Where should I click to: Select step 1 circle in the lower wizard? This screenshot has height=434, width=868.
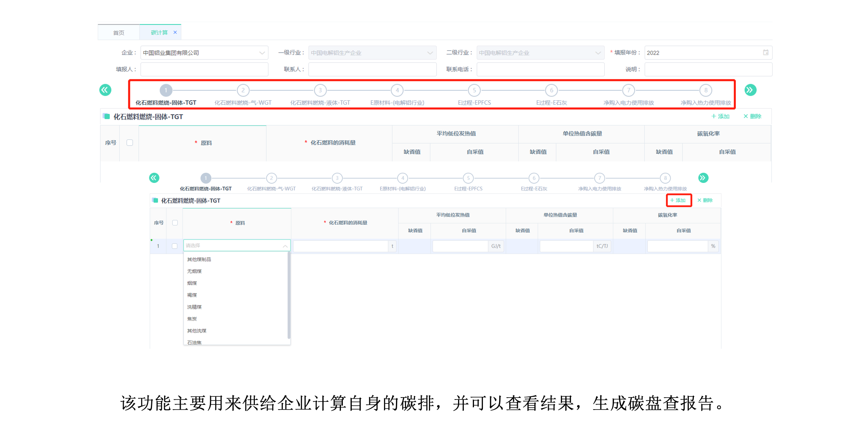click(x=206, y=178)
